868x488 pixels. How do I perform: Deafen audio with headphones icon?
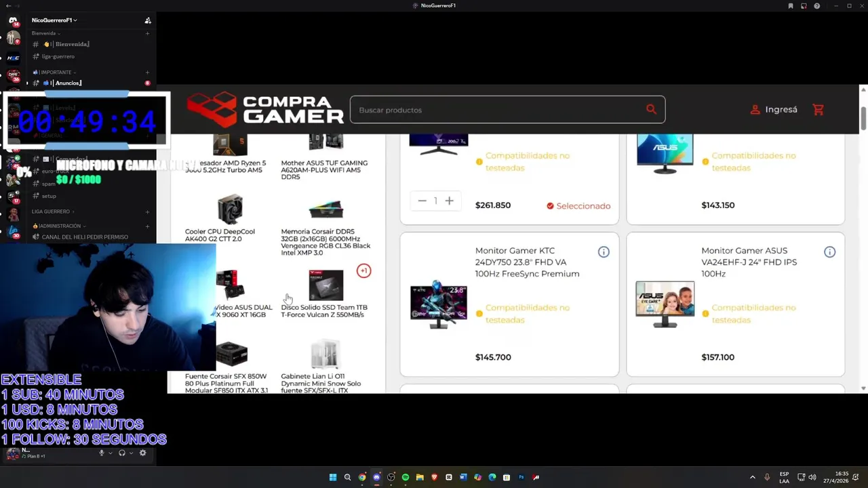tap(122, 453)
